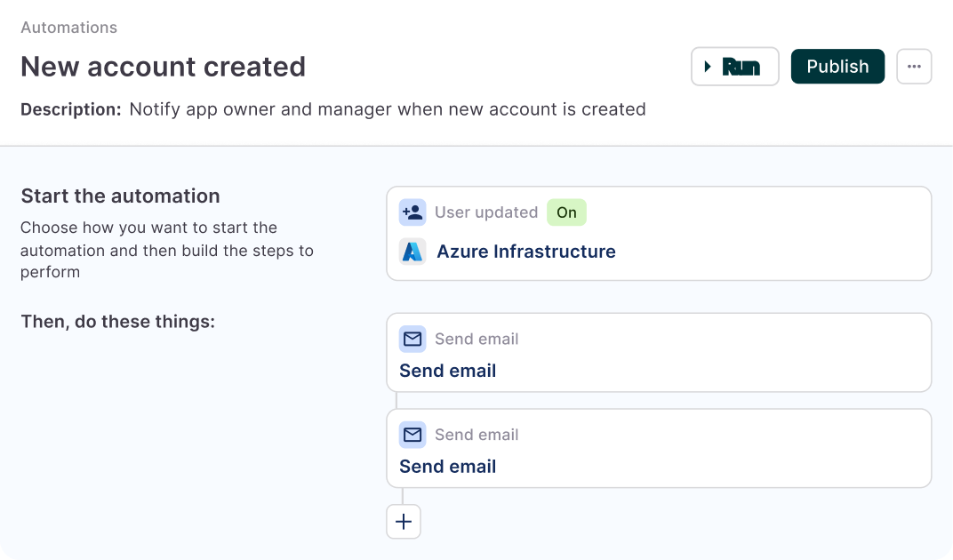Viewport: 953px width, 560px height.
Task: Open the second Send email step title
Action: [x=447, y=467]
